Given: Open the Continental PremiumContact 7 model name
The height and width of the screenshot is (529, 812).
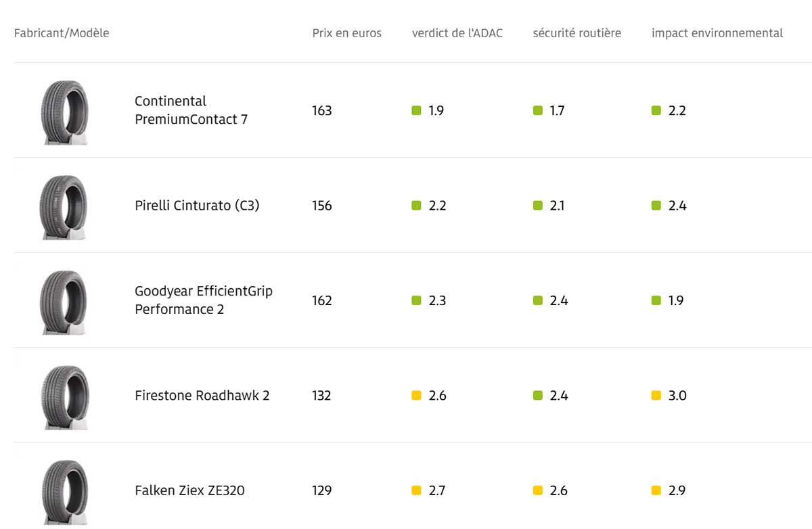Looking at the screenshot, I should click(x=191, y=110).
